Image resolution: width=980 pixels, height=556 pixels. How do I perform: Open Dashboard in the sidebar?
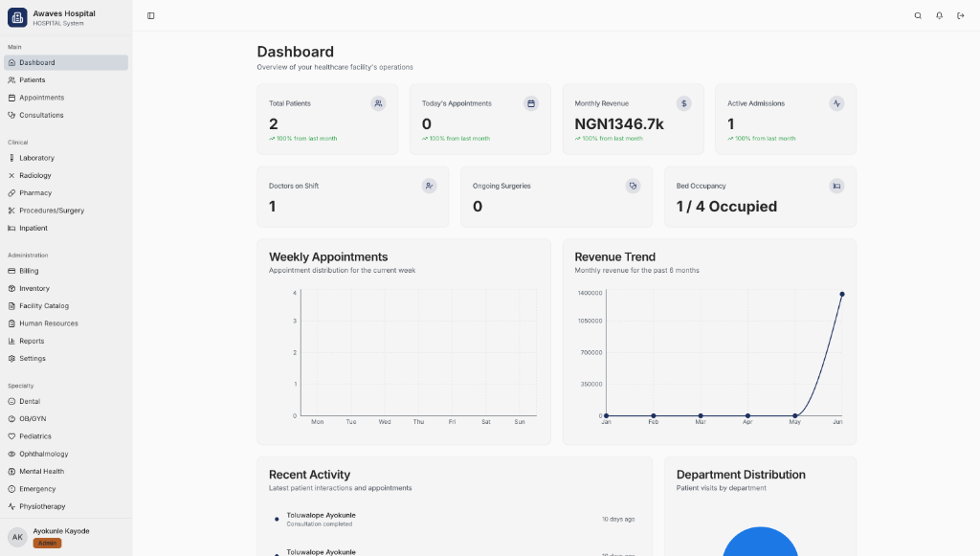pyautogui.click(x=66, y=62)
